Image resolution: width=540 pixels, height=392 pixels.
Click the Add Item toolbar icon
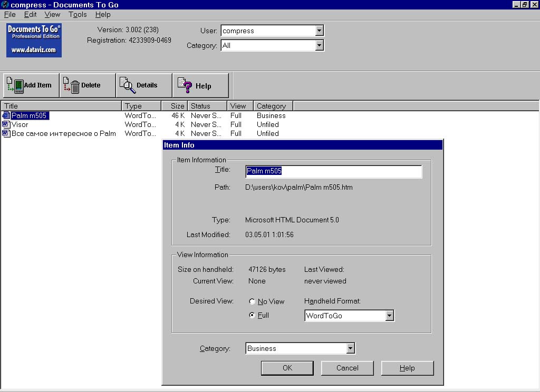tap(15, 85)
